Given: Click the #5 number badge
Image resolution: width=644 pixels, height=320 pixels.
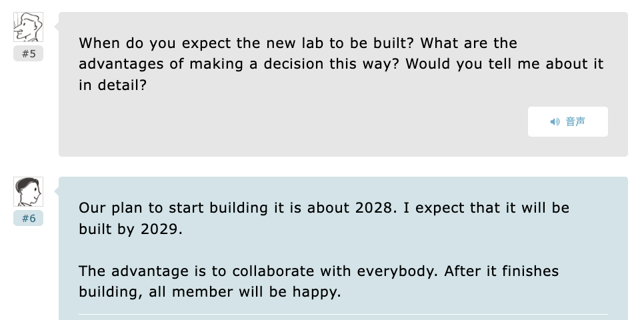Looking at the screenshot, I should 28,54.
